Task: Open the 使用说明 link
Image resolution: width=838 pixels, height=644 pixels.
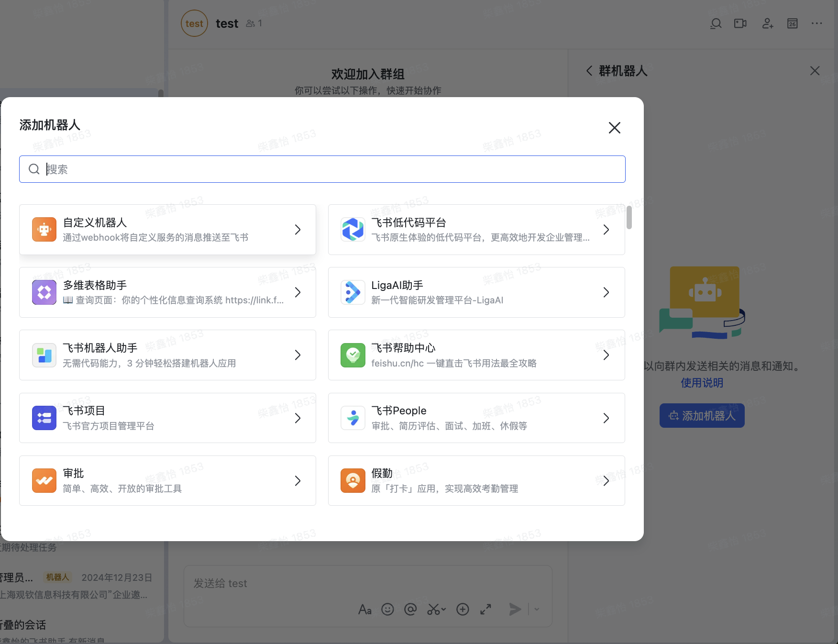Action: click(702, 383)
